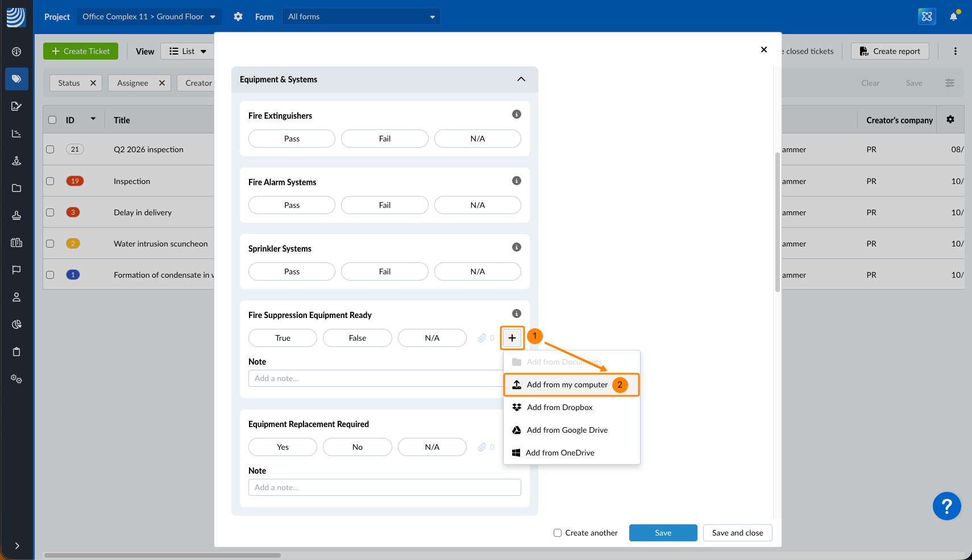Collapse the Equipment & Systems section

pos(521,80)
